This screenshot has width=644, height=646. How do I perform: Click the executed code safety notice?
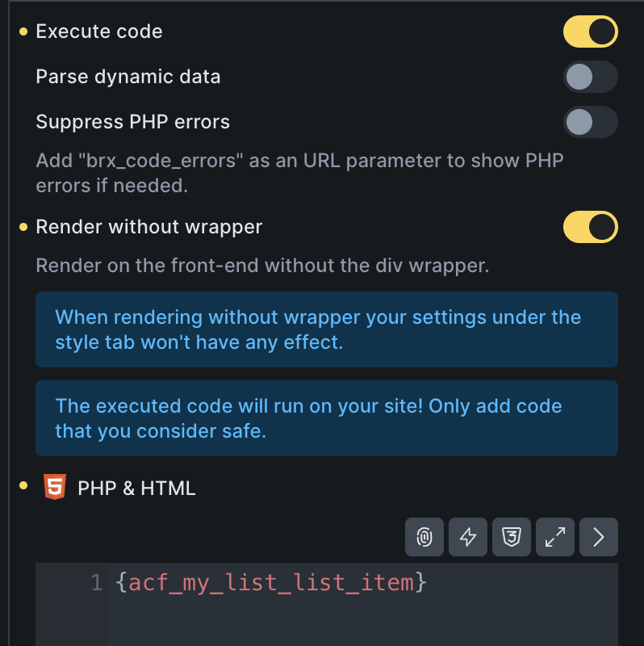(x=326, y=418)
